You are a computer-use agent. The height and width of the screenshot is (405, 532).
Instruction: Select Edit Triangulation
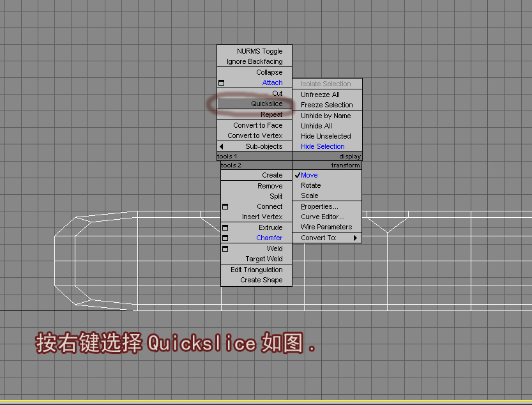257,270
